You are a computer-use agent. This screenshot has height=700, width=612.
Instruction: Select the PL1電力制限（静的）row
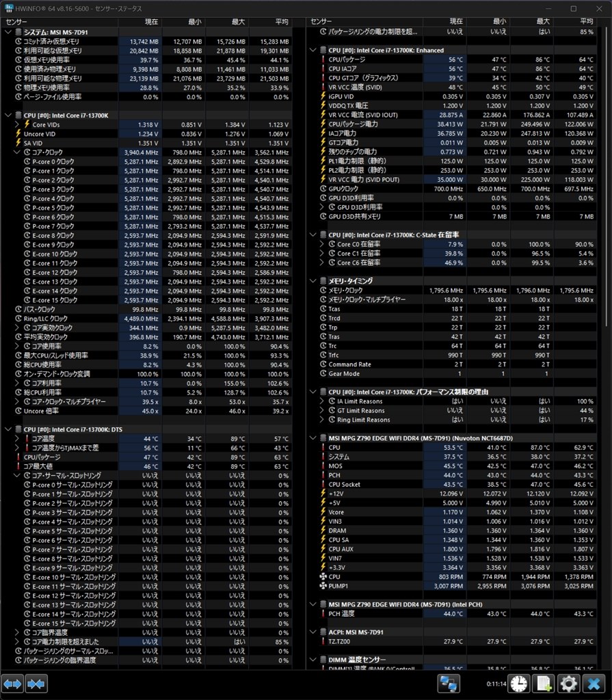click(x=453, y=161)
